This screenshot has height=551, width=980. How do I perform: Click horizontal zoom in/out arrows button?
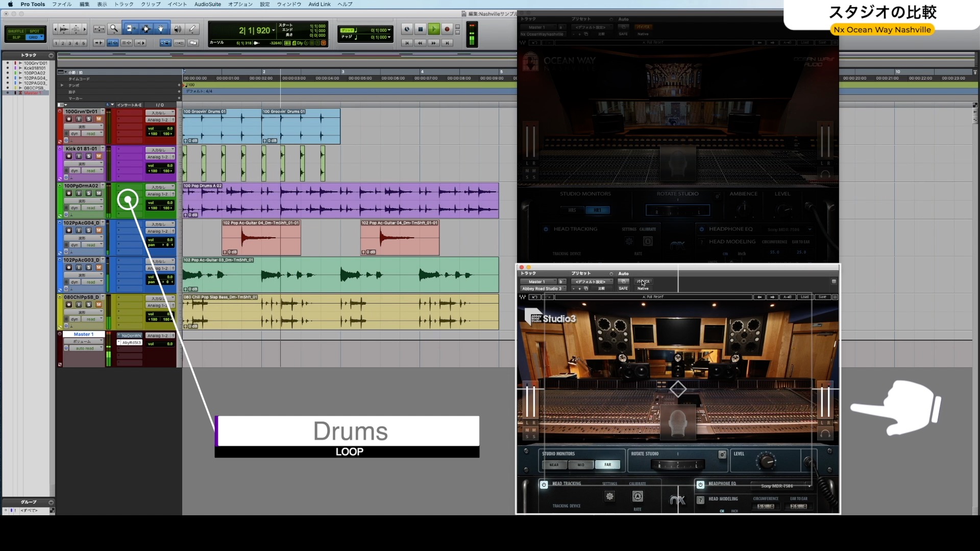coord(100,29)
